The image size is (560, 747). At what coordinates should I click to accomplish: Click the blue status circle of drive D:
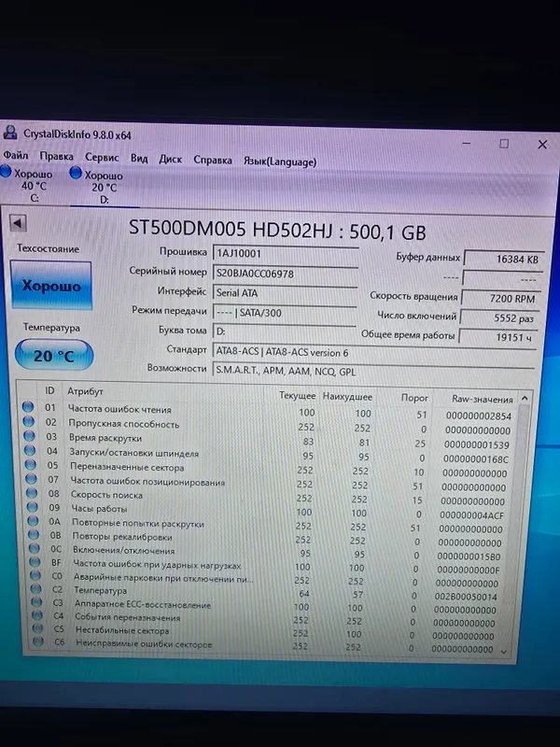pyautogui.click(x=76, y=173)
